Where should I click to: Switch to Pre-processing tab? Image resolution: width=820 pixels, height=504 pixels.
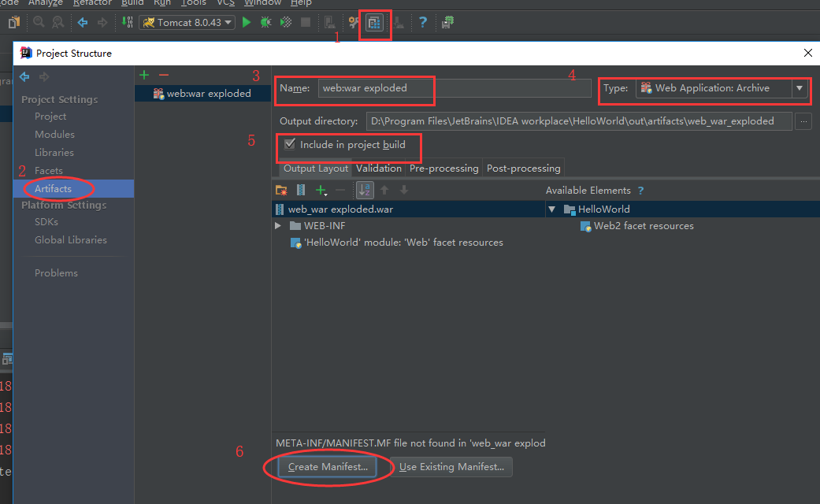[443, 169]
